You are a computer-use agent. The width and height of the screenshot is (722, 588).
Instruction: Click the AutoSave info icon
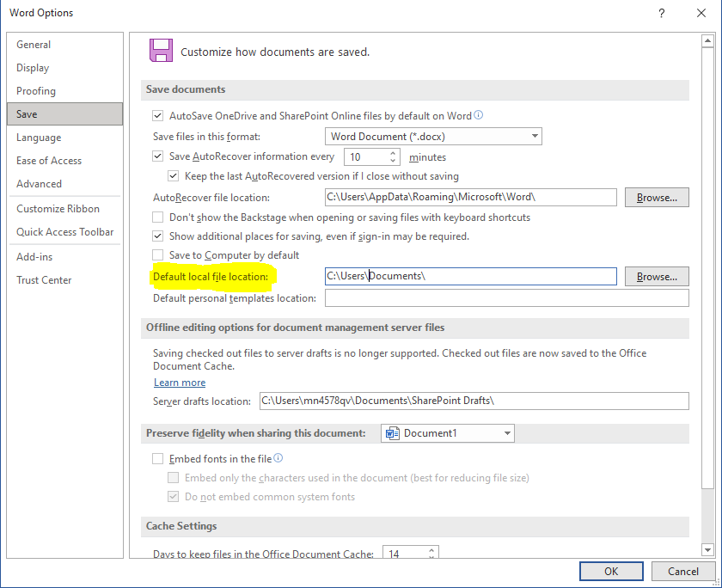[x=479, y=115]
